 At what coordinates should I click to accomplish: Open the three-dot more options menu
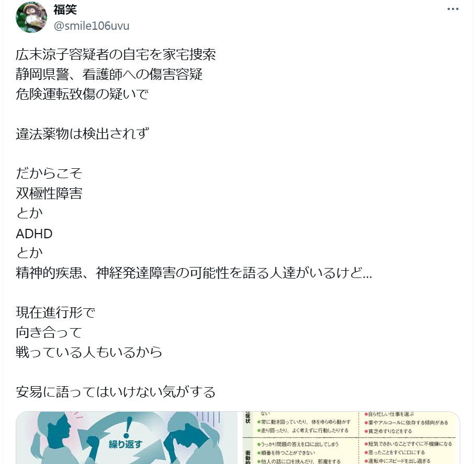tap(452, 9)
